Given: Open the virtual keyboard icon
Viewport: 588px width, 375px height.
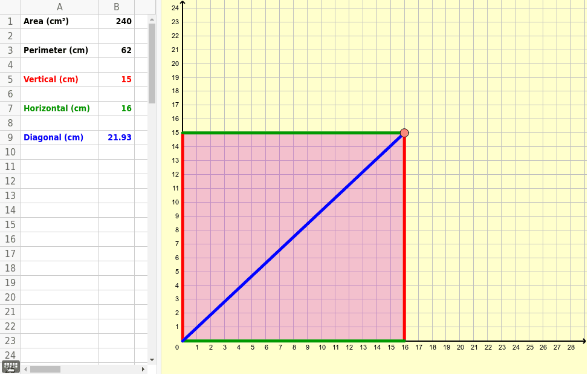Looking at the screenshot, I should pyautogui.click(x=10, y=367).
